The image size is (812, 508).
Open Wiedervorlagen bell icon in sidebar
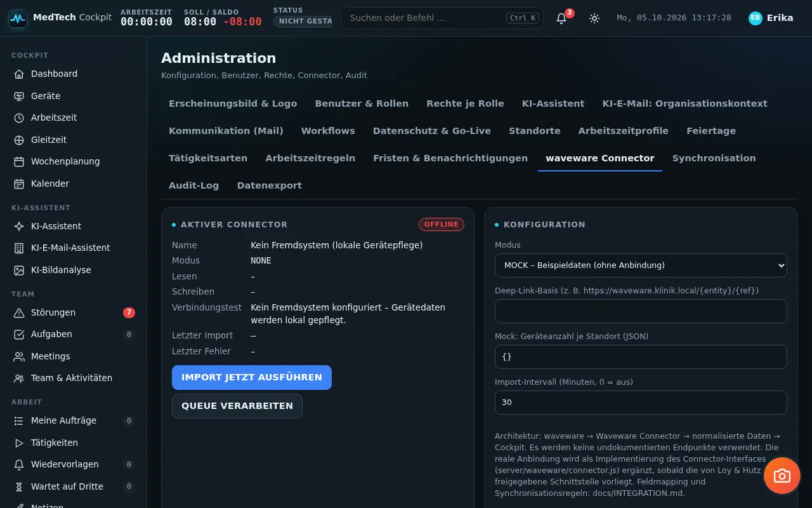tap(19, 464)
